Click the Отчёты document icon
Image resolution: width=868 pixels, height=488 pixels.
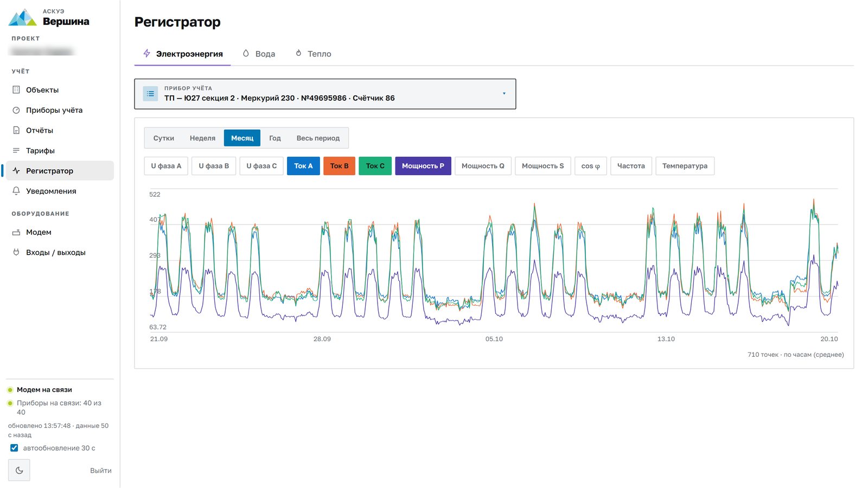coord(16,130)
